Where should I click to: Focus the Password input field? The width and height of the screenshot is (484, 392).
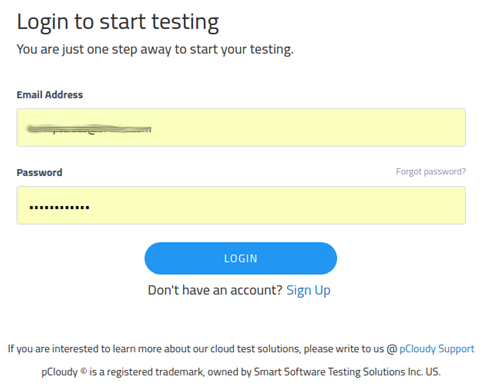(241, 205)
